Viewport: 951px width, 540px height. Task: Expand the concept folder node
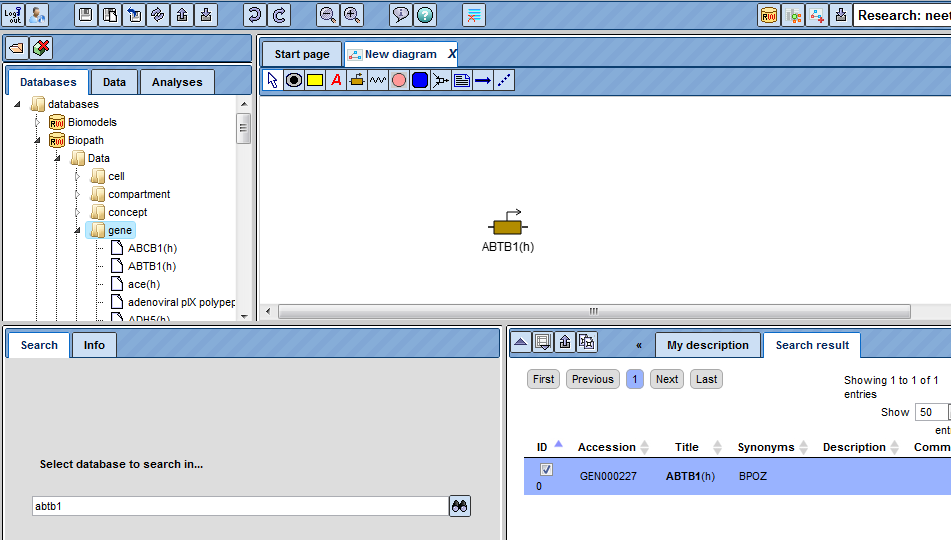(x=78, y=212)
